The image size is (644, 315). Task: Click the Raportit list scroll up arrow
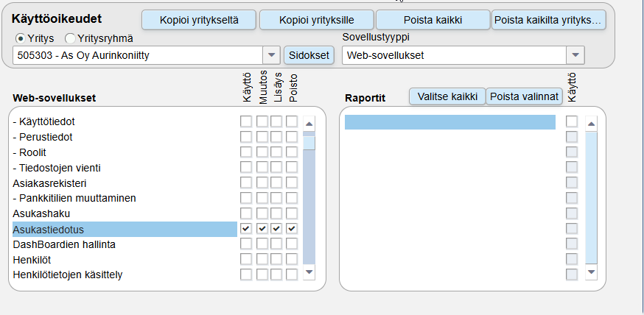tap(591, 124)
